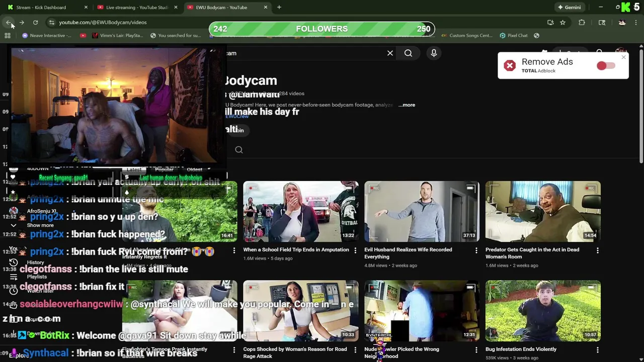The width and height of the screenshot is (644, 362).
Task: Open 'When a School Field Trip Ends in Amputation' thumbnail
Action: [301, 212]
